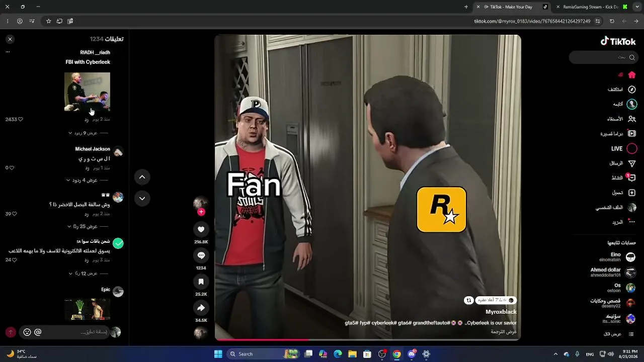
Task: Open the #cyberleek hashtag
Action: pos(383,323)
